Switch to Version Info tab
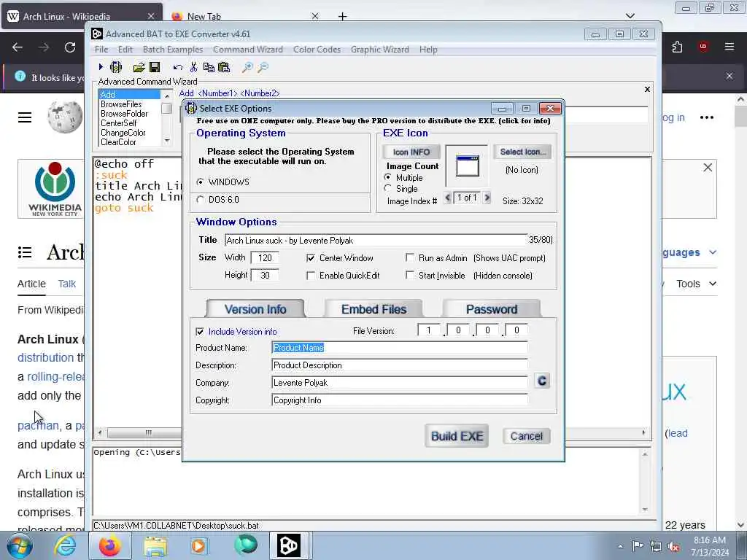 pyautogui.click(x=255, y=309)
